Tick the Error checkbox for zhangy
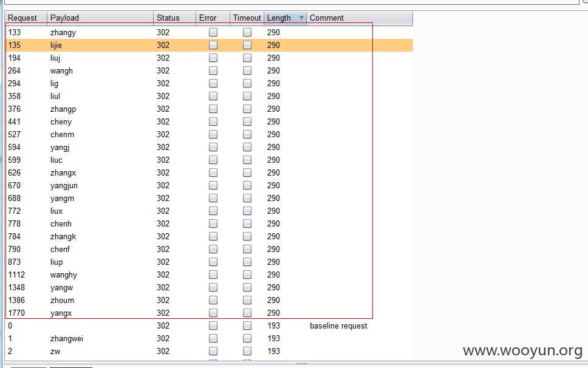 coord(213,32)
